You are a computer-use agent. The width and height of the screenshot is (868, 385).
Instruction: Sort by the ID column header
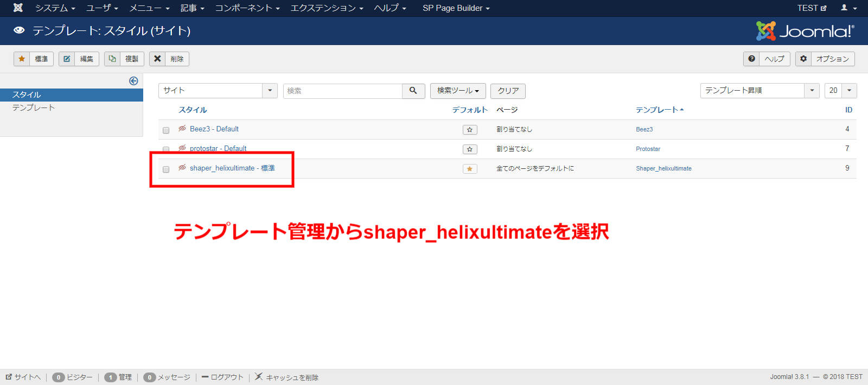tap(848, 110)
